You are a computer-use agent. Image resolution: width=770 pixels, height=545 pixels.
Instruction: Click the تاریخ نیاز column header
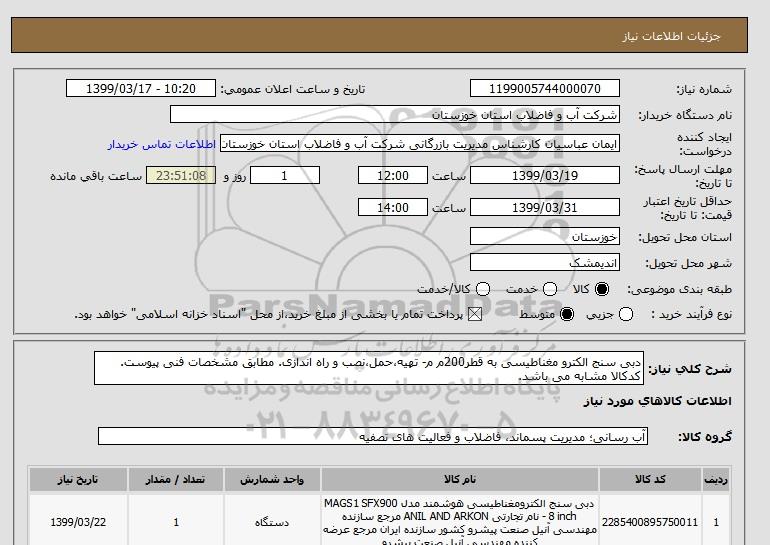(78, 480)
